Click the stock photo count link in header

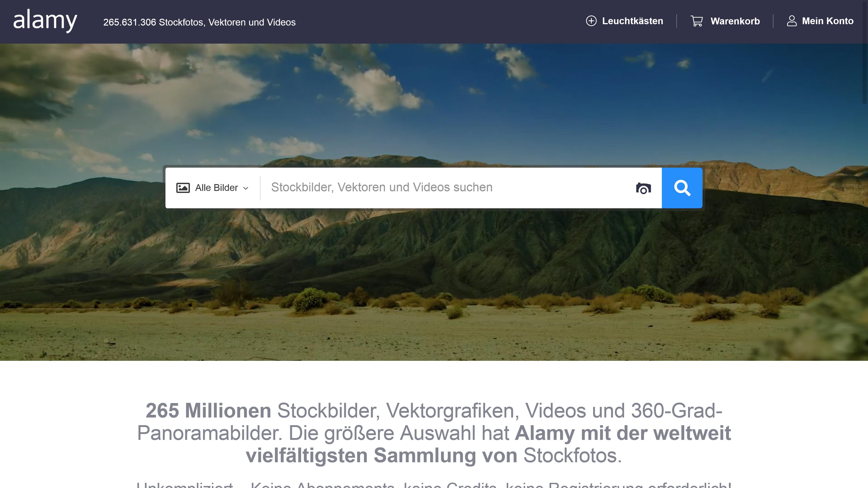click(199, 22)
